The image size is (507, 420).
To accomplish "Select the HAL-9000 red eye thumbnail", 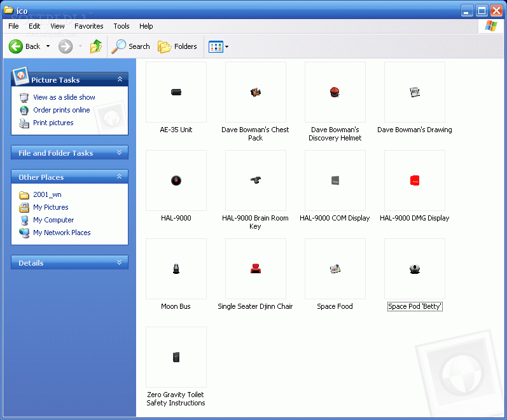I will pos(176,180).
